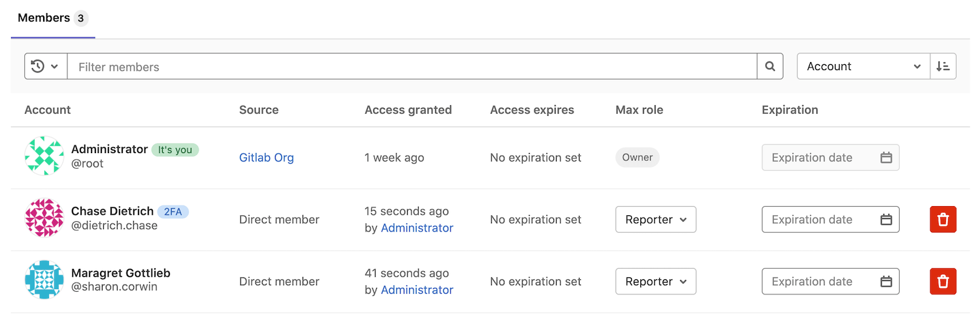Focus the Filter members search field

point(412,66)
